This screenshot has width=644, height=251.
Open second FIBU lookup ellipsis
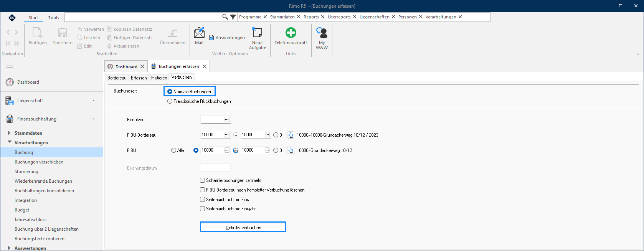click(x=267, y=150)
